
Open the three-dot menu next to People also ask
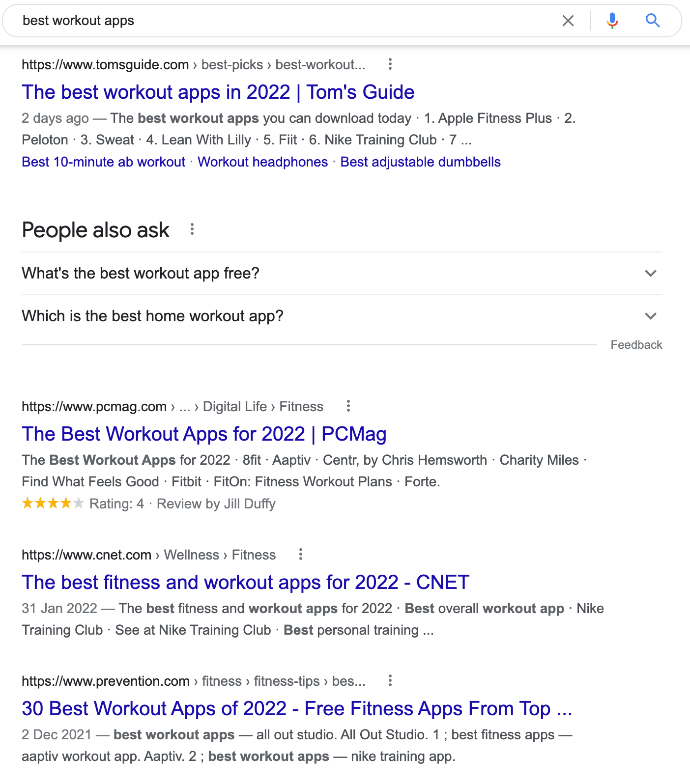192,229
